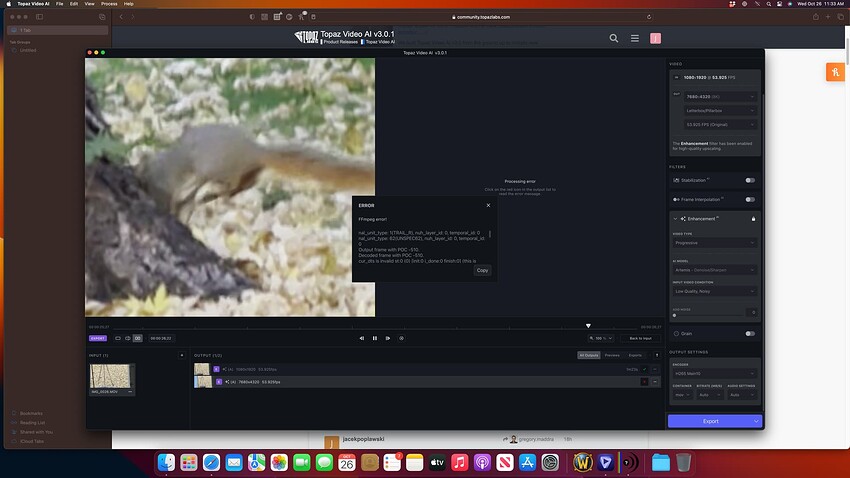Select the IMG_0026.MOV input thumbnail
Image resolution: width=850 pixels, height=478 pixels.
point(110,376)
